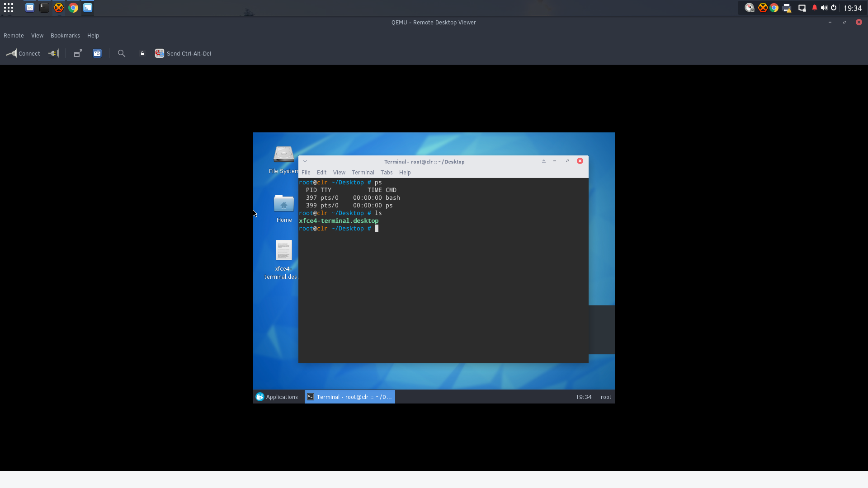Click Send Ctrl-Alt-Del
This screenshot has height=488, width=868.
point(183,53)
